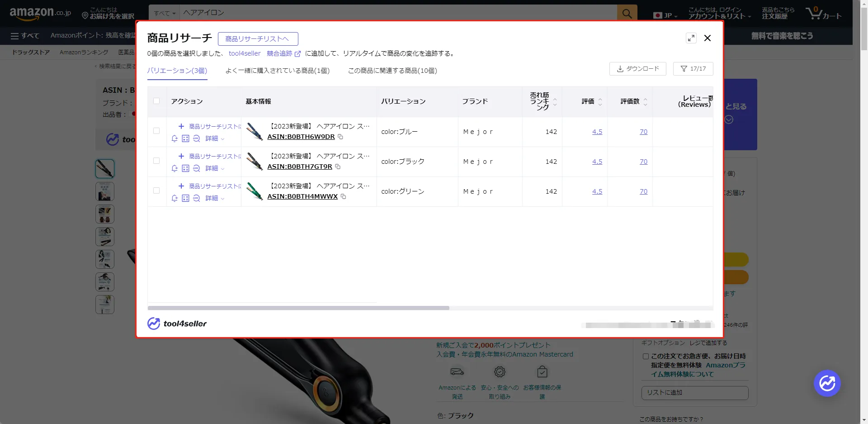Add the blue variation to research list with plus icon
868x424 pixels.
181,126
